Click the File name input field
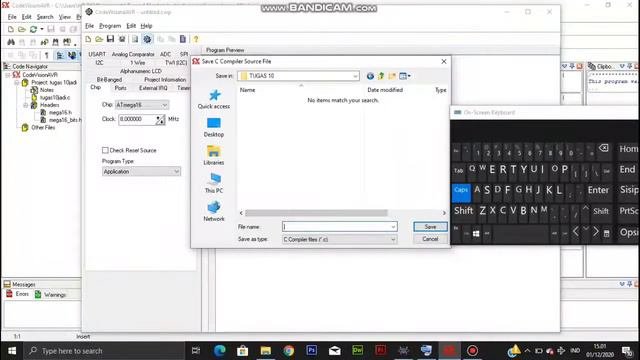The width and height of the screenshot is (640, 360). tap(340, 227)
